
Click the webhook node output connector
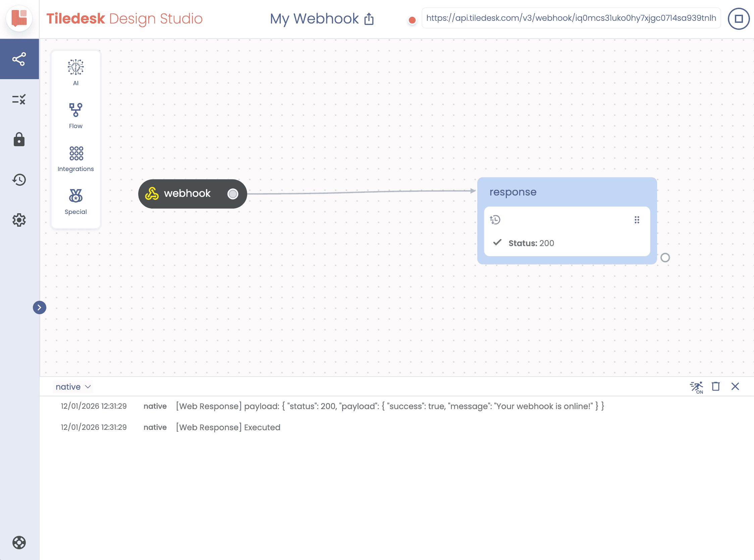[232, 194]
